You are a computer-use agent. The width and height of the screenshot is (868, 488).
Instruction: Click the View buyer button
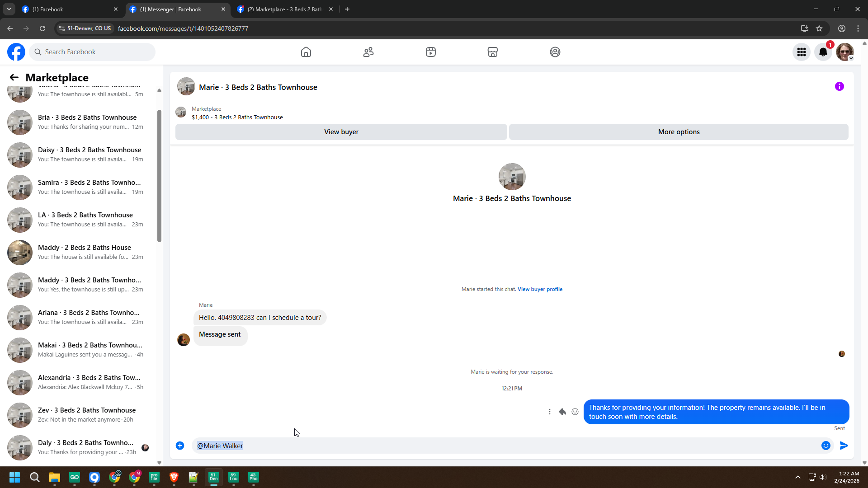pos(341,132)
